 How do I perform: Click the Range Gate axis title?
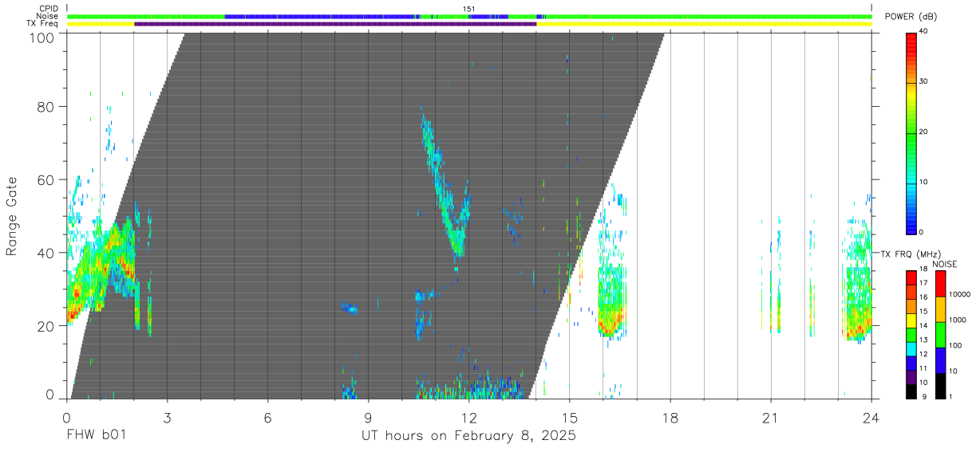[12, 216]
